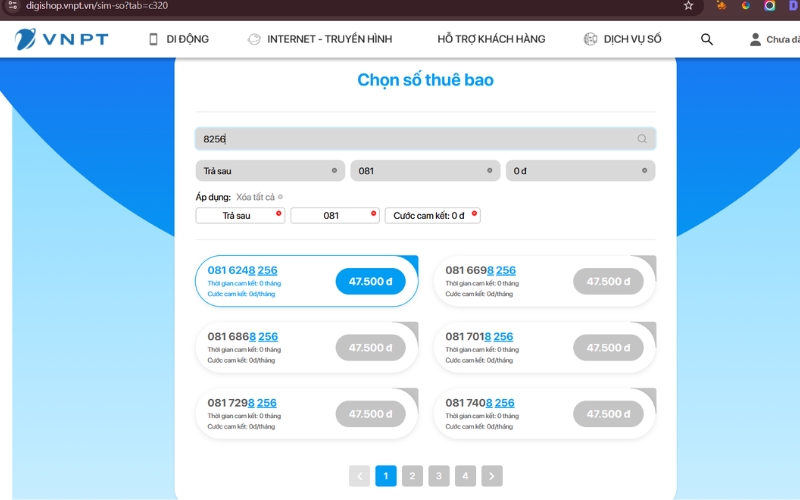Click 47.500 đ button for 081 7408 256

click(x=608, y=414)
